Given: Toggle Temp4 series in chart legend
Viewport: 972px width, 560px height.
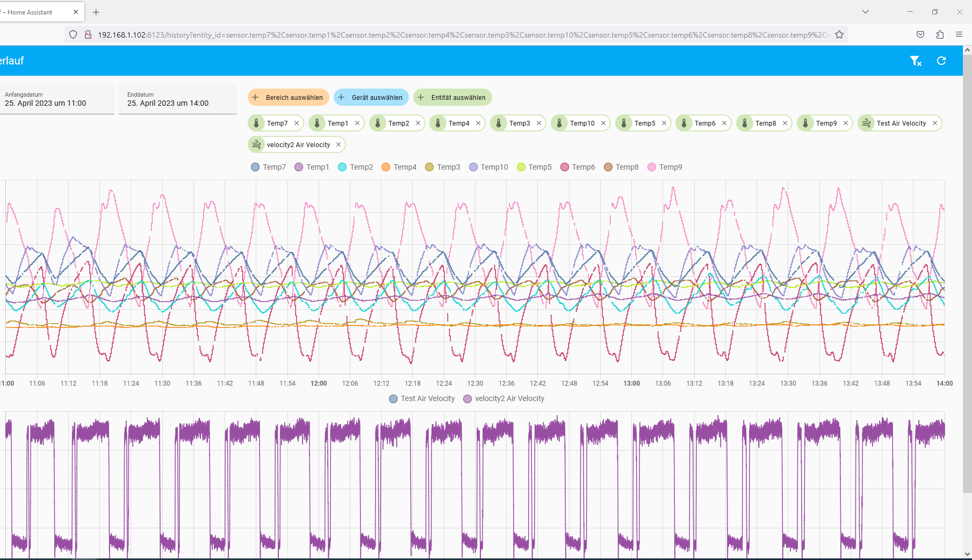Looking at the screenshot, I should [399, 167].
